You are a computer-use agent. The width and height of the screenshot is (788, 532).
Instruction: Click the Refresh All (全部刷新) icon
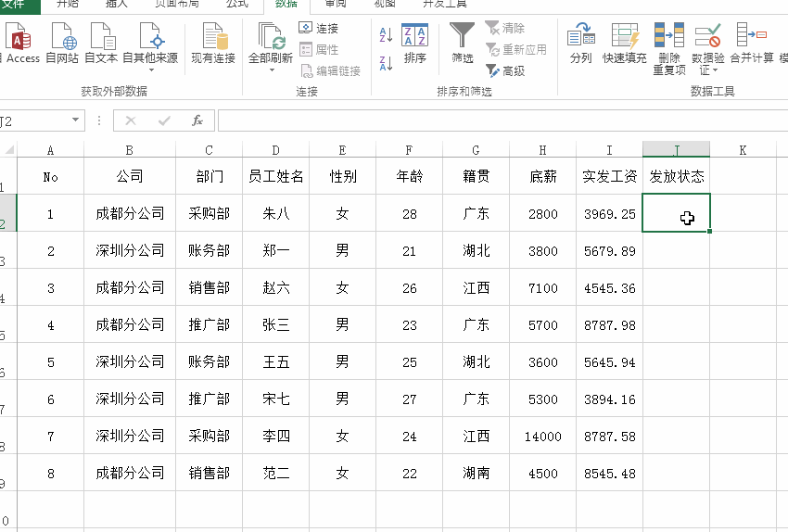(x=271, y=37)
